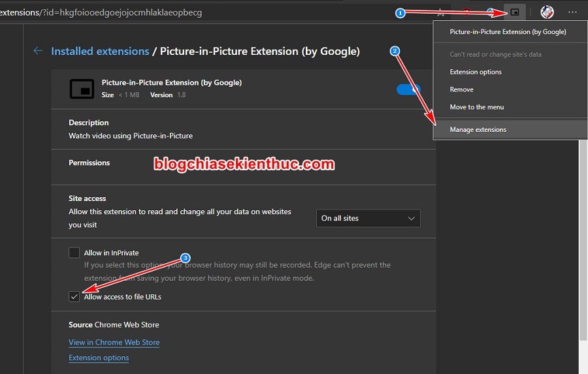Image resolution: width=588 pixels, height=374 pixels.
Task: Open the On all sites dropdown
Action: coord(368,218)
